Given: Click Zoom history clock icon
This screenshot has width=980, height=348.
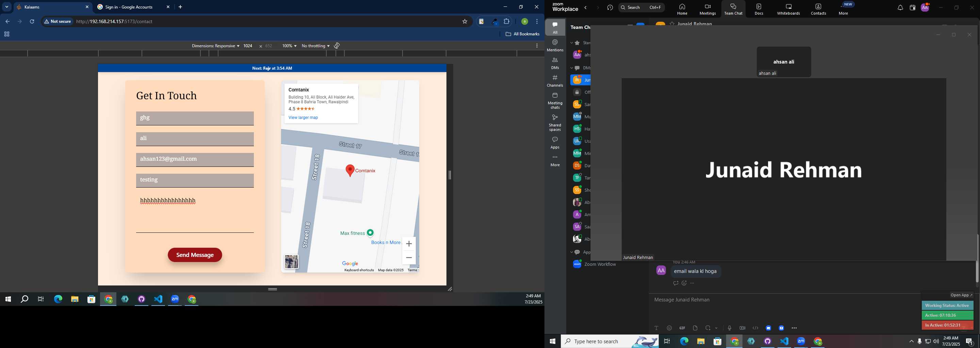Looking at the screenshot, I should (x=610, y=7).
